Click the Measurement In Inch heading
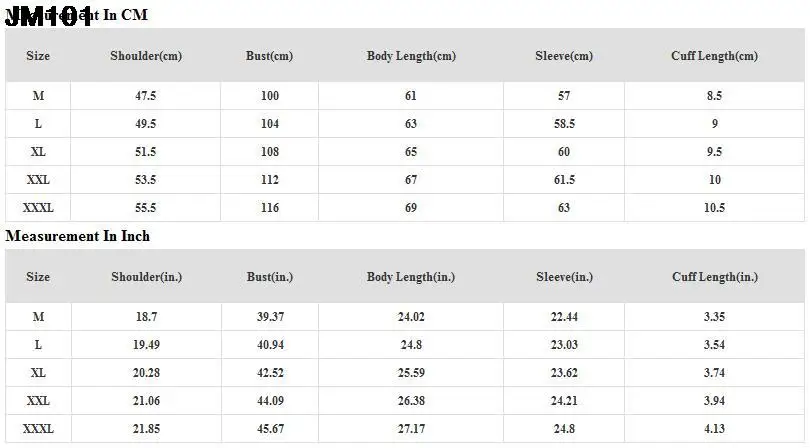 (x=78, y=236)
